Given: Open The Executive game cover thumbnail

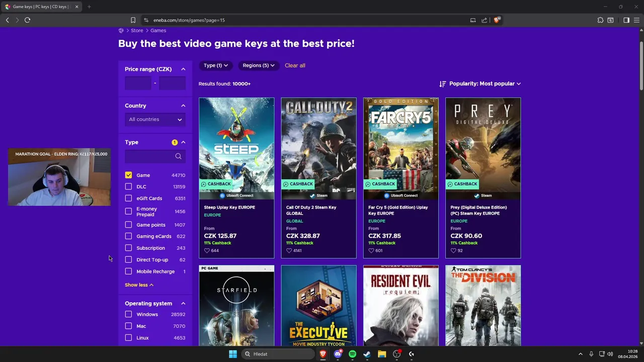Looking at the screenshot, I should [318, 306].
